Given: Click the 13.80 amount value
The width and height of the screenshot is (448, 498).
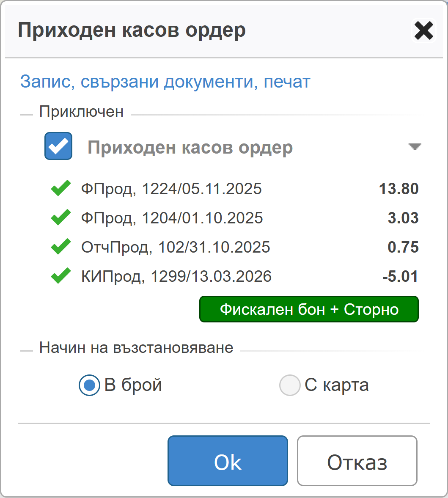Looking at the screenshot, I should click(399, 189).
